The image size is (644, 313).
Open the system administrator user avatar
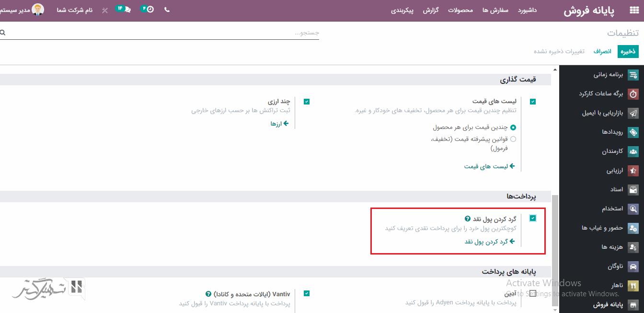[38, 10]
